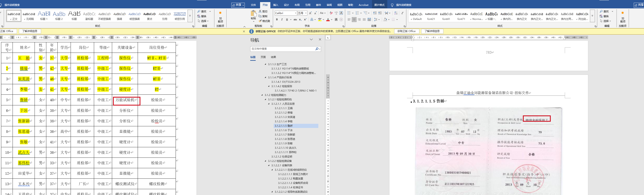Screen dimensions: 644x195
Task: Toggle center paragraph alignment
Action: click(354, 19)
